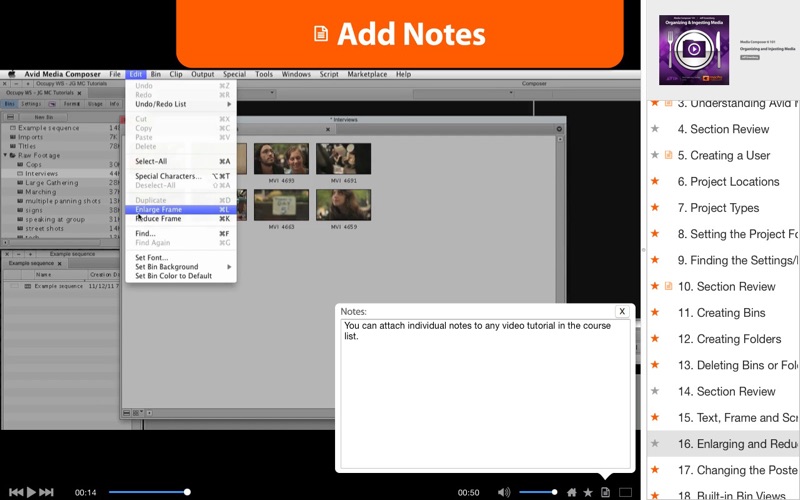Skip to the next tutorial video

click(46, 492)
